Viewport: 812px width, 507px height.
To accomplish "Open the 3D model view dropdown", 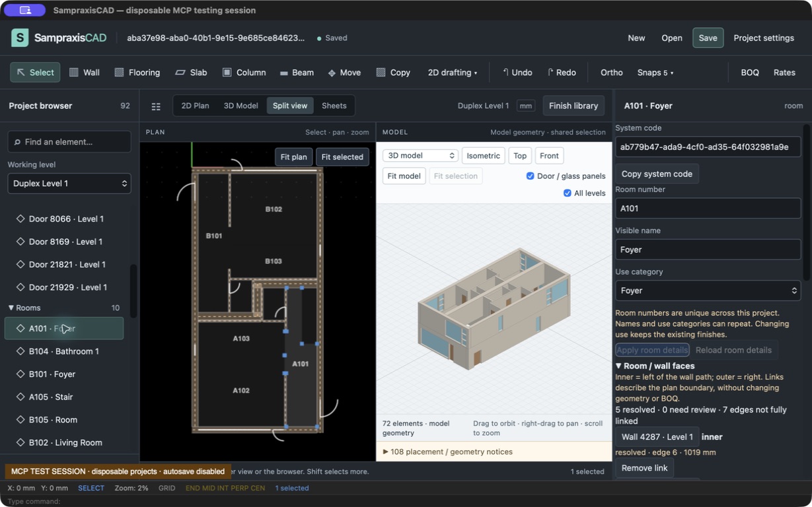I will 420,156.
